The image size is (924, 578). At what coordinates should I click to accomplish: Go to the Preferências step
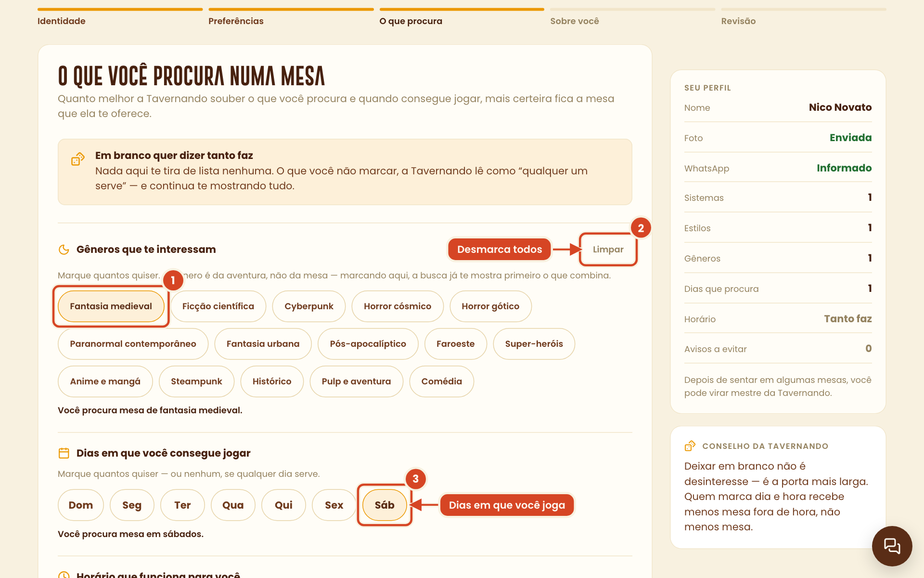pyautogui.click(x=291, y=17)
